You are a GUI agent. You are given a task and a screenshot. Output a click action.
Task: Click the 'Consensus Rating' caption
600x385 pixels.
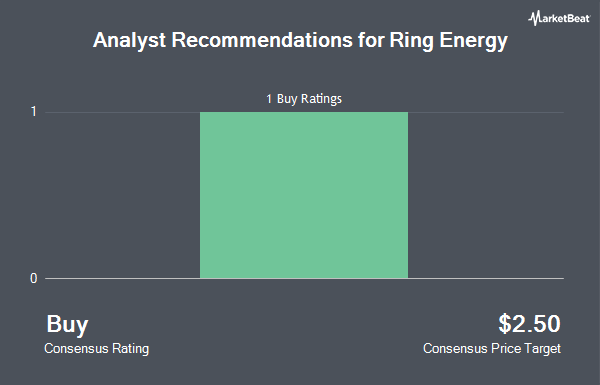click(96, 349)
